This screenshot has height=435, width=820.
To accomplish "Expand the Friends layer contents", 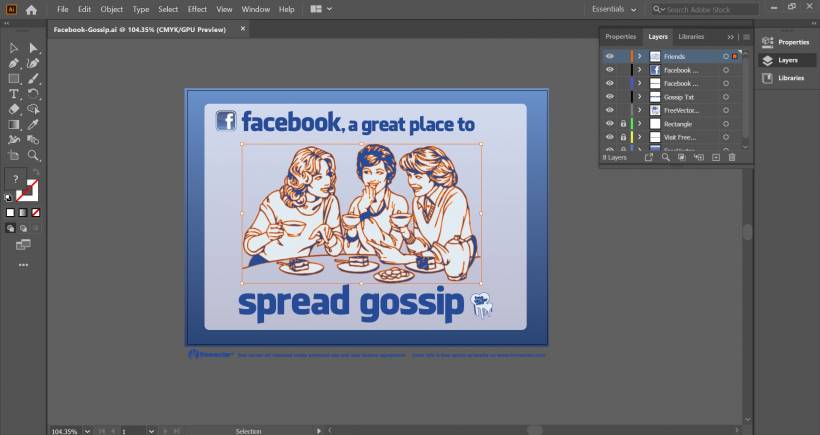I will click(640, 57).
